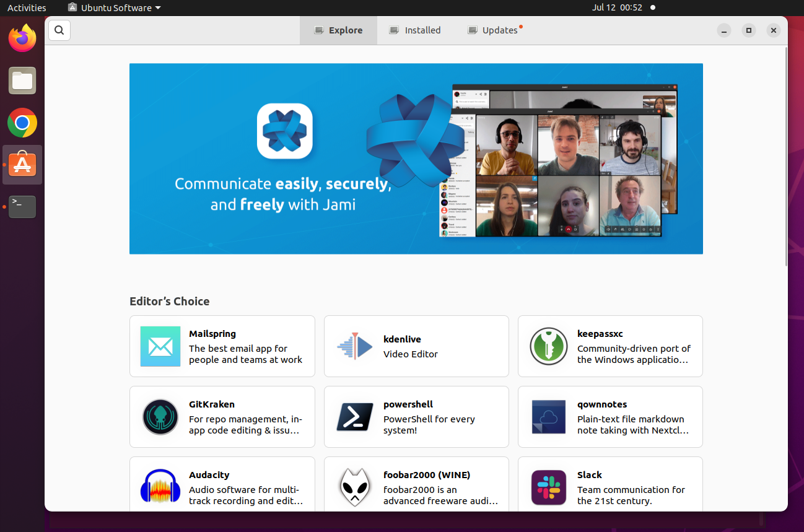Click the Mailspring envelope icon
This screenshot has width=804, height=532.
(x=160, y=346)
